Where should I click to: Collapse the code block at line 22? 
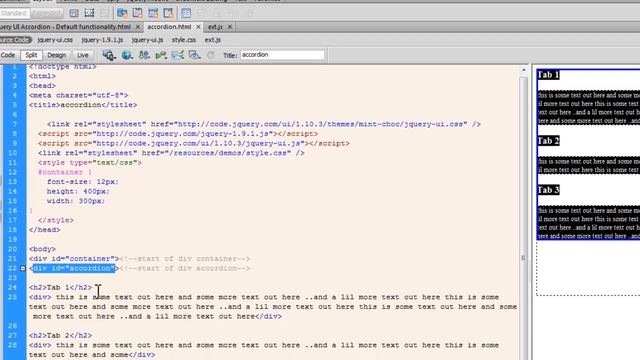(x=23, y=268)
